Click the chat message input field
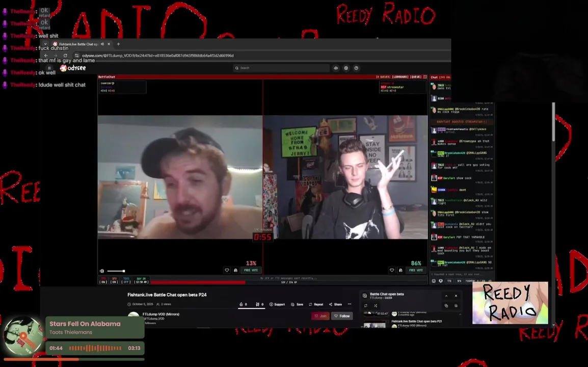The image size is (588, 367). point(461,274)
